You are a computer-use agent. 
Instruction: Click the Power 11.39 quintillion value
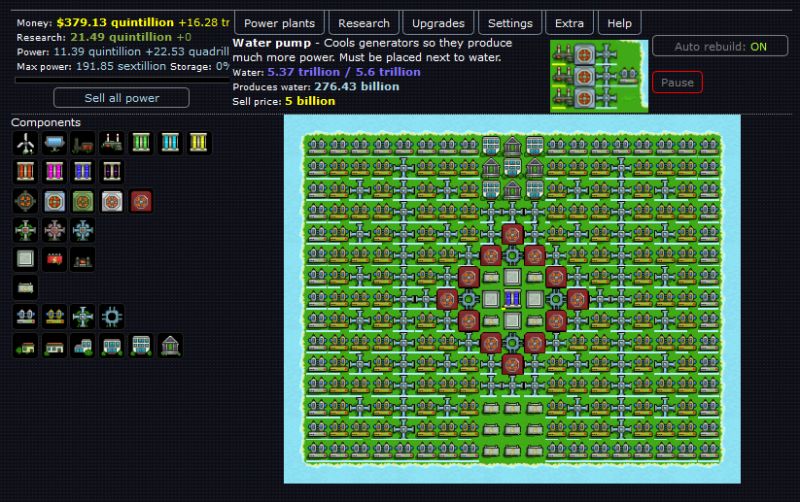(x=97, y=52)
